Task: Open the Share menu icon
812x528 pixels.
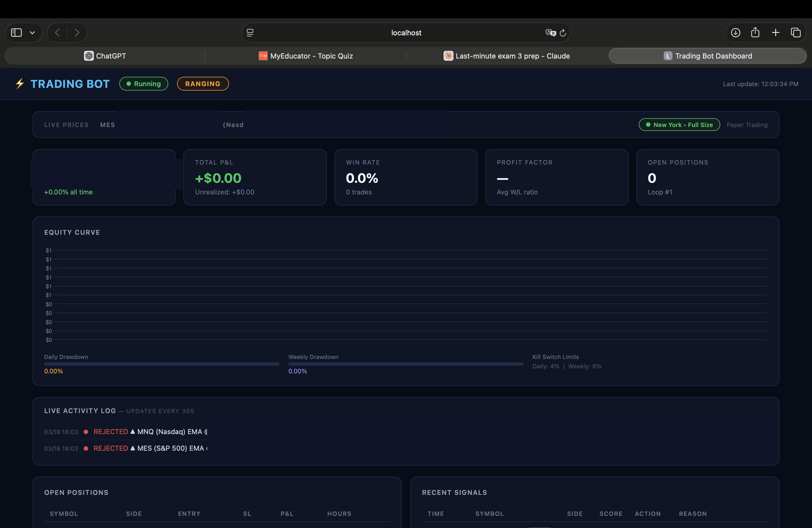Action: (x=755, y=32)
